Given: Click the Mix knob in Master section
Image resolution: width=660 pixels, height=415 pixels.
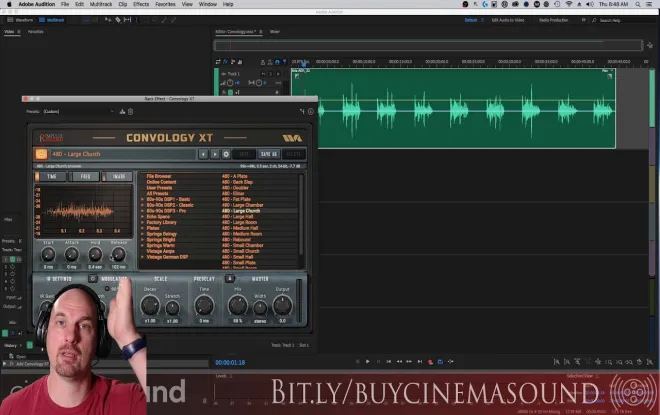Looking at the screenshot, I should (x=237, y=306).
